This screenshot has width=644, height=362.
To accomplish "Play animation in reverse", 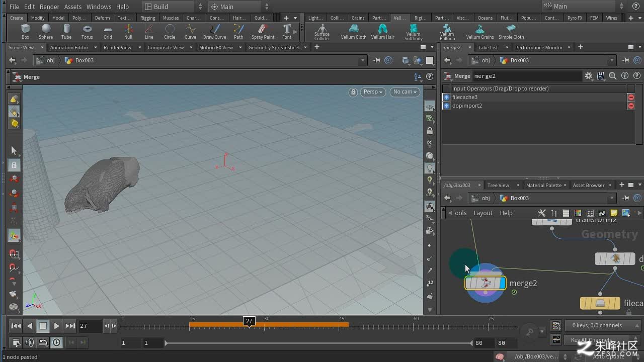I will (x=29, y=326).
